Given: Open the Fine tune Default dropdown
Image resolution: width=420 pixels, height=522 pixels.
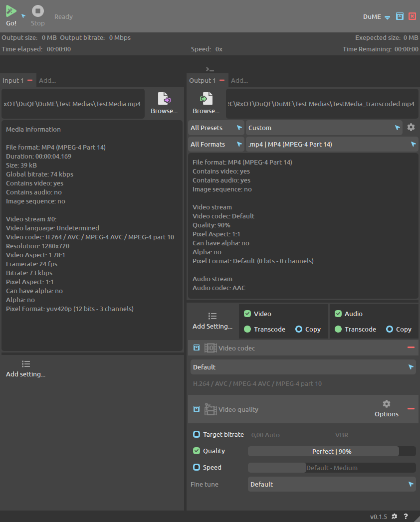Looking at the screenshot, I should (x=332, y=484).
